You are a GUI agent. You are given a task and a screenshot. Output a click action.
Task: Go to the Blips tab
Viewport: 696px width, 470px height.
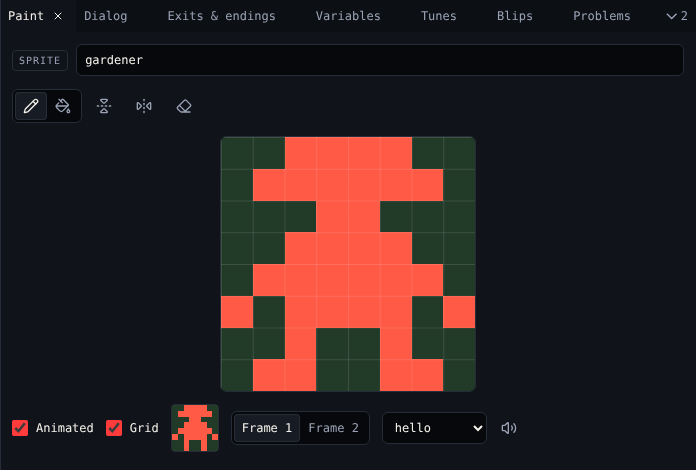514,16
